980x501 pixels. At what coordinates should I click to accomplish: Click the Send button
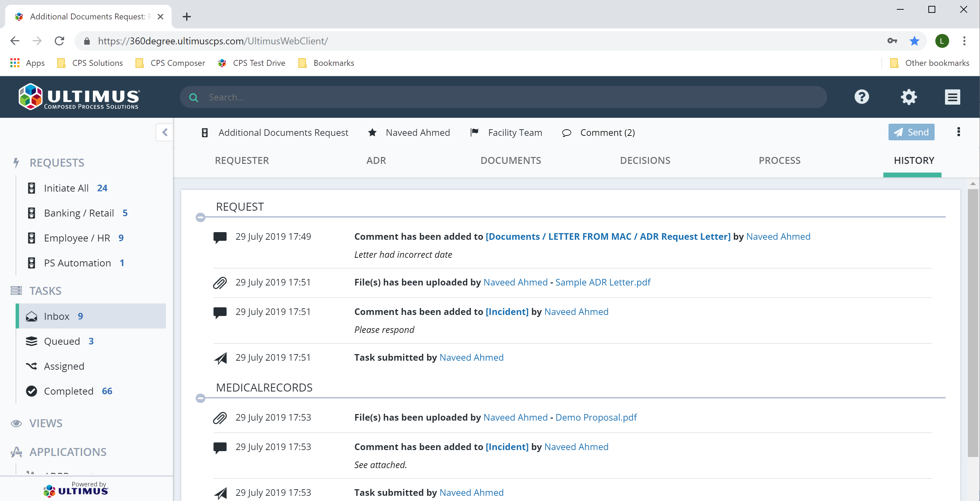(911, 132)
